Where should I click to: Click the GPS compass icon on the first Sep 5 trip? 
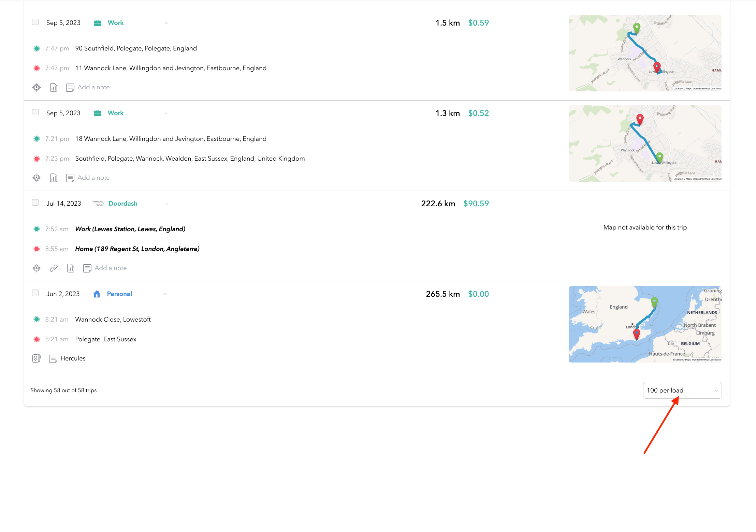click(36, 87)
